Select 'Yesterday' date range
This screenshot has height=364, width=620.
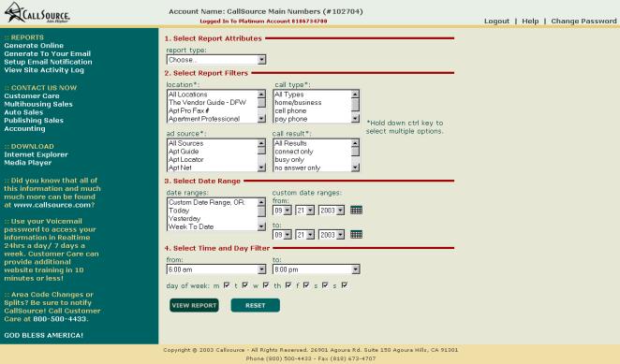tap(213, 219)
